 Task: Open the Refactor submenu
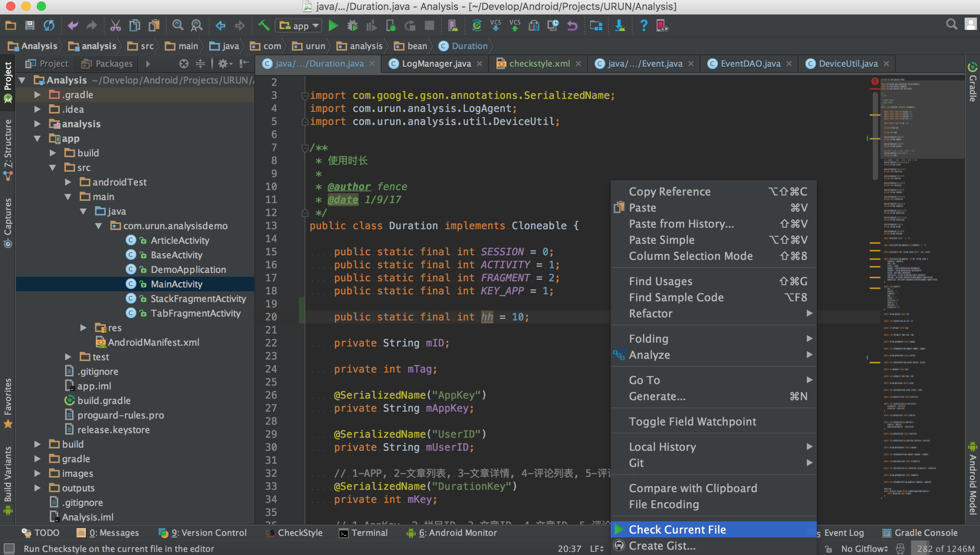pos(713,314)
